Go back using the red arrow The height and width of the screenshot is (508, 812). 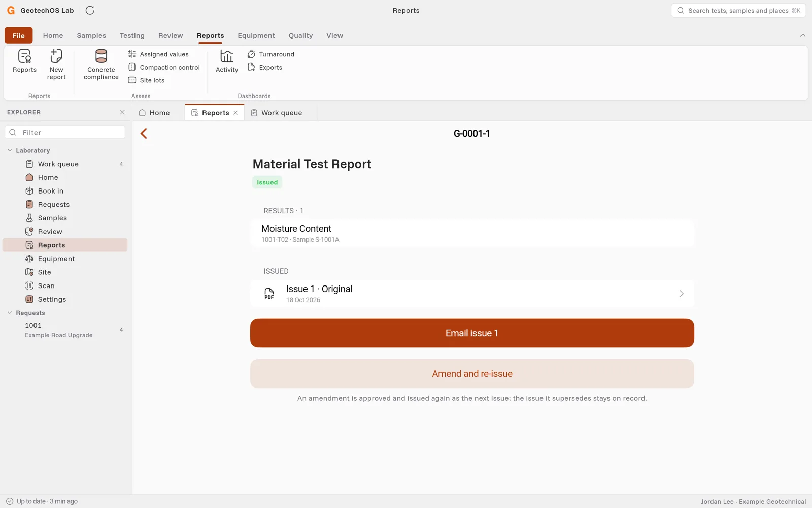[x=144, y=133]
